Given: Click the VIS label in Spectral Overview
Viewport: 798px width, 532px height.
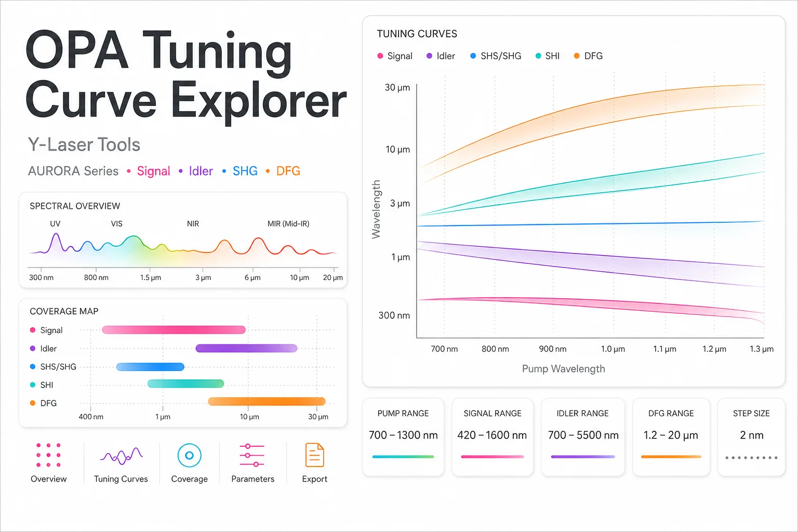Looking at the screenshot, I should (x=116, y=224).
